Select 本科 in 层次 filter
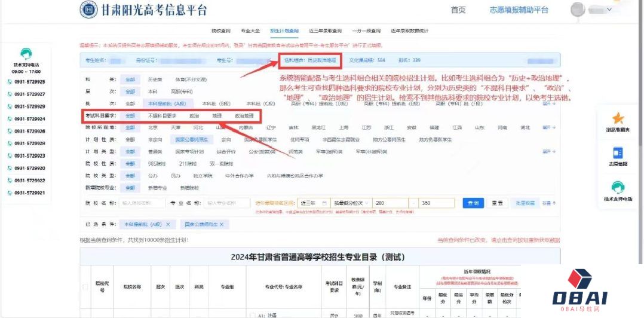 (x=153, y=91)
